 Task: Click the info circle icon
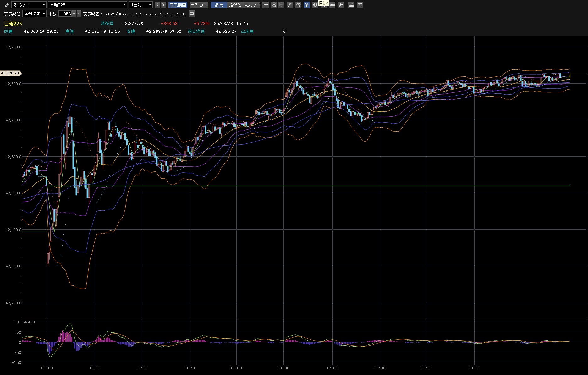click(x=315, y=5)
